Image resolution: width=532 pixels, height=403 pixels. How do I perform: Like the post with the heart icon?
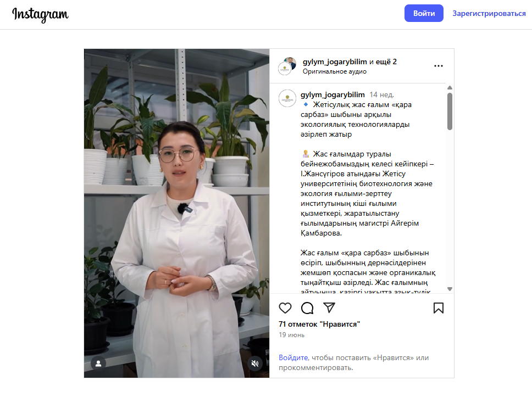click(285, 308)
